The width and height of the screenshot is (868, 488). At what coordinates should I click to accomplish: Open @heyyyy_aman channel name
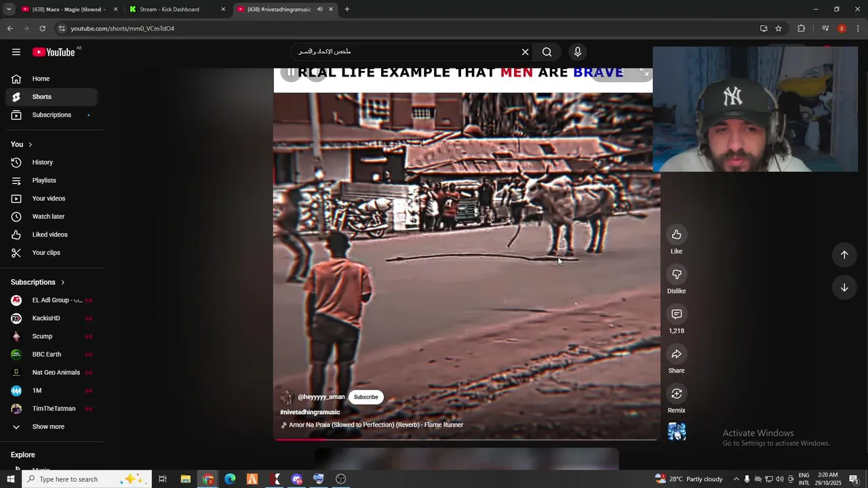tap(321, 397)
